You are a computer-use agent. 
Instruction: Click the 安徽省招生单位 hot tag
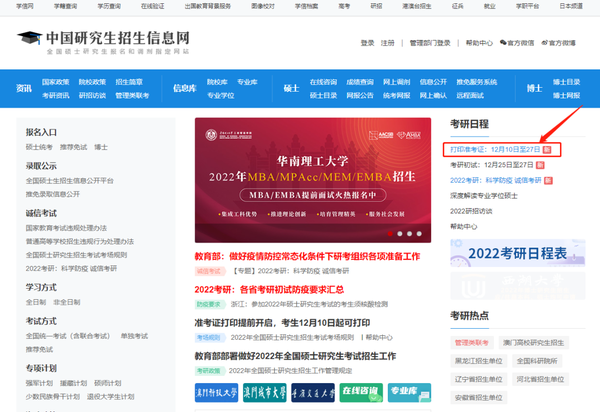pos(478,397)
